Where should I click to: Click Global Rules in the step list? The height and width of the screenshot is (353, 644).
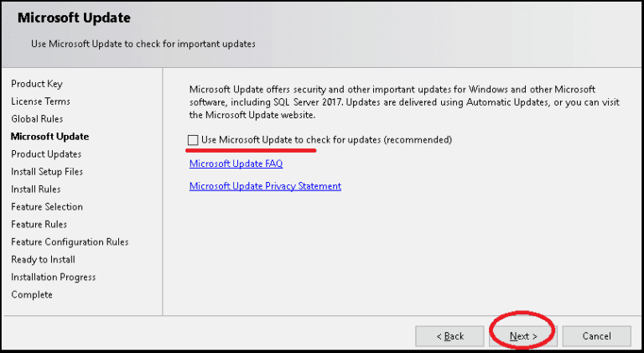point(37,119)
